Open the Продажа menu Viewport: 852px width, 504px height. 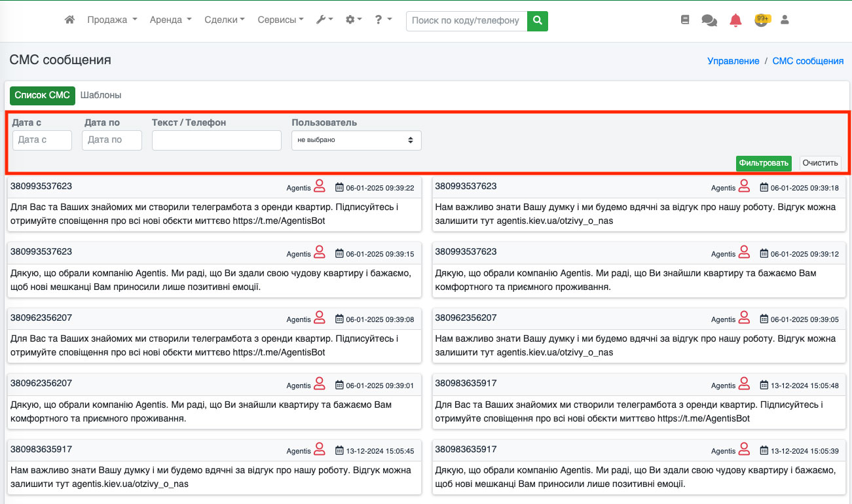[112, 20]
